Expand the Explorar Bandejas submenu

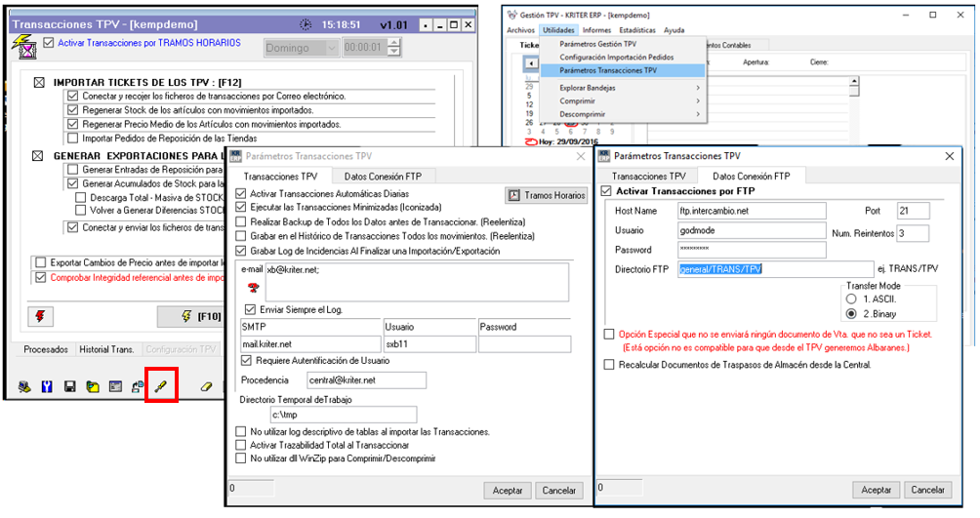pos(628,88)
